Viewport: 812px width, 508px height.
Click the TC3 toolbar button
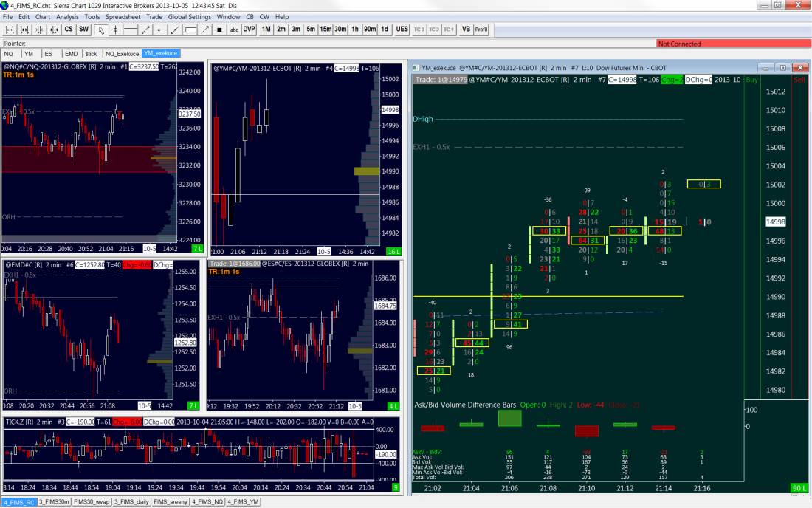tap(419, 30)
